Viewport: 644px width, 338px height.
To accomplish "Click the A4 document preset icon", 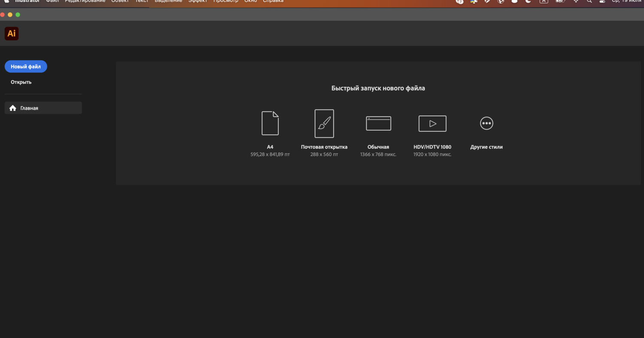I will (270, 123).
